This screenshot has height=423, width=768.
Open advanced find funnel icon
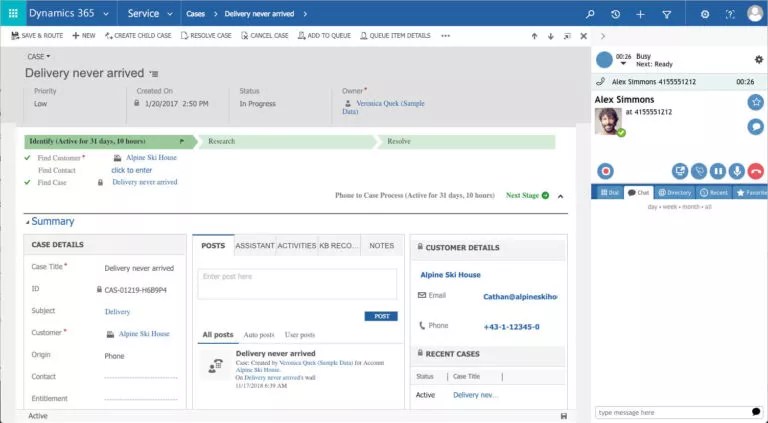[667, 15]
